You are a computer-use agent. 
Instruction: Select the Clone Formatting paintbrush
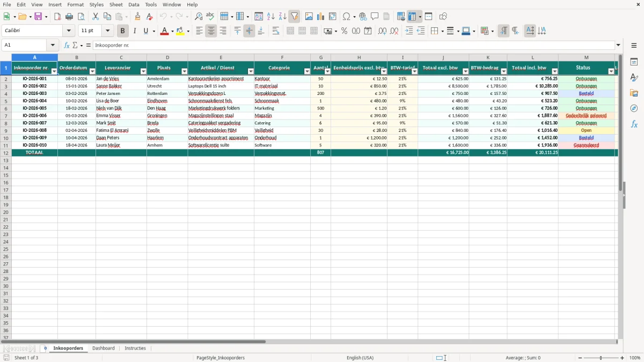pyautogui.click(x=138, y=17)
